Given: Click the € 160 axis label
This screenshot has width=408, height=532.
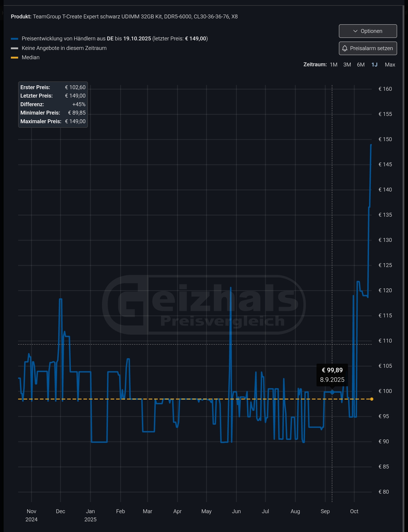Looking at the screenshot, I should (385, 89).
